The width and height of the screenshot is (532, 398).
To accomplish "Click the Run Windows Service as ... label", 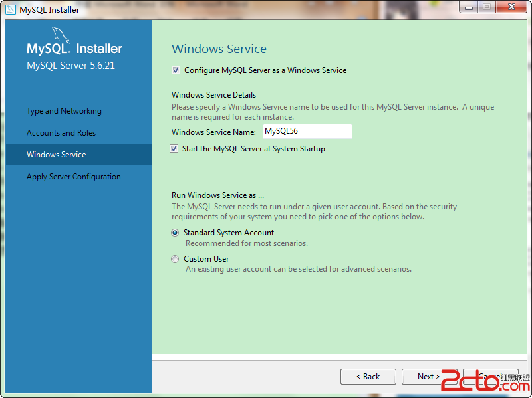I will (x=218, y=195).
